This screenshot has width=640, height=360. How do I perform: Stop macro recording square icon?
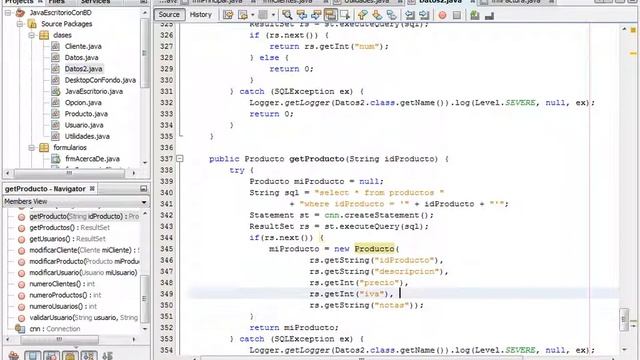(x=457, y=15)
